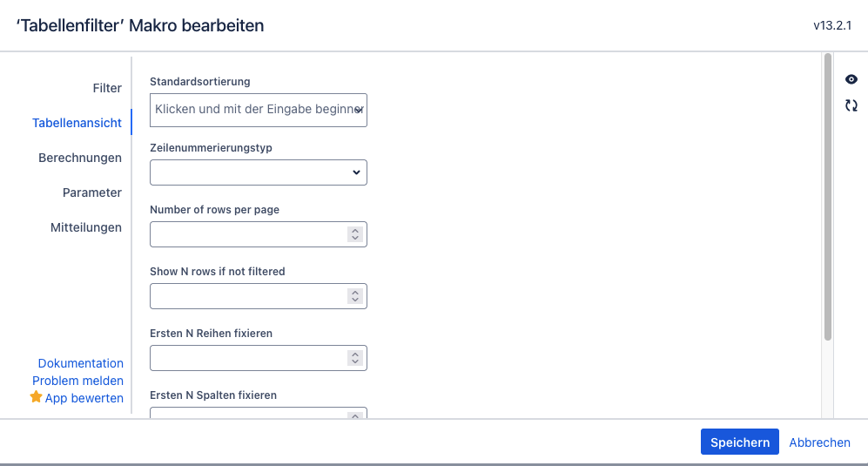Click stepper arrows for Show N rows if not filtered

(x=354, y=296)
